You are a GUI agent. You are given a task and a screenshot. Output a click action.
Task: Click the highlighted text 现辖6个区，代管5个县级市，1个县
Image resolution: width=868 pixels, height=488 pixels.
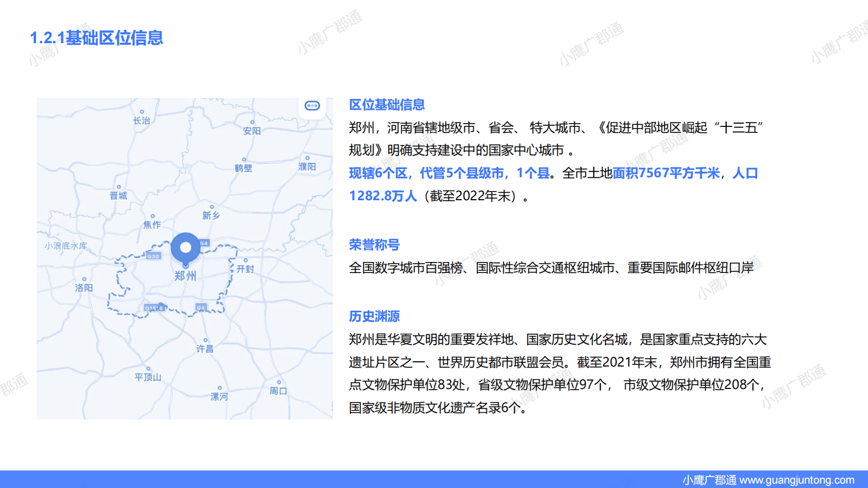[x=450, y=173]
